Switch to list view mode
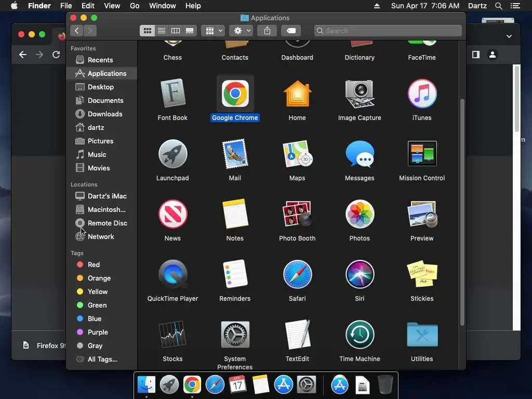This screenshot has width=532, height=399. pos(162,31)
